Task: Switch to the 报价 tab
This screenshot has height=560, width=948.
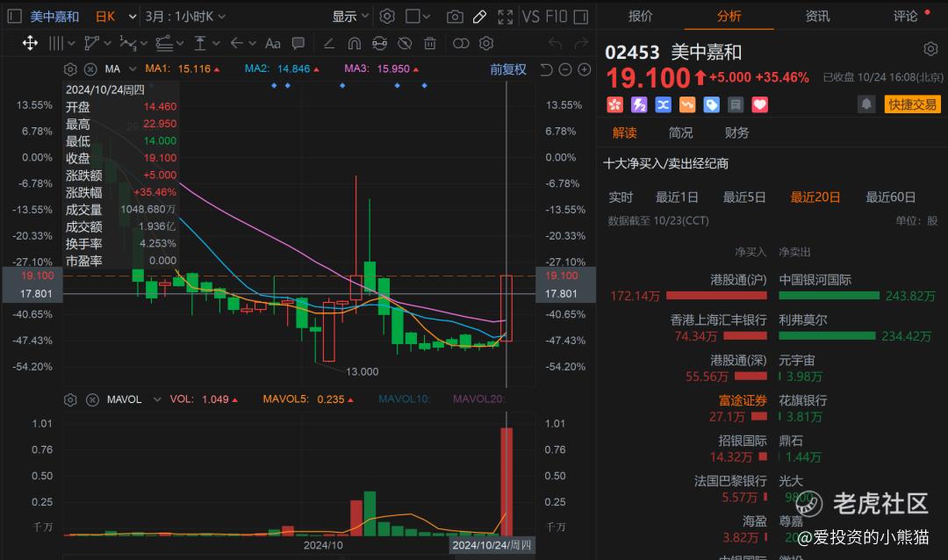Action: click(640, 17)
